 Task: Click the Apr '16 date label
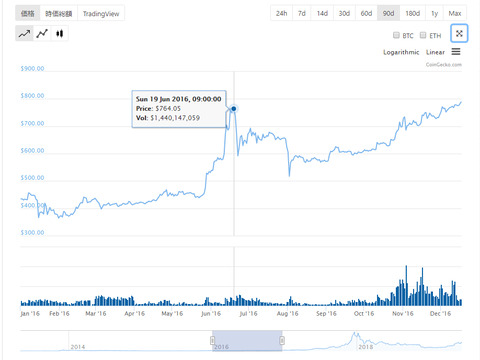[x=135, y=313]
